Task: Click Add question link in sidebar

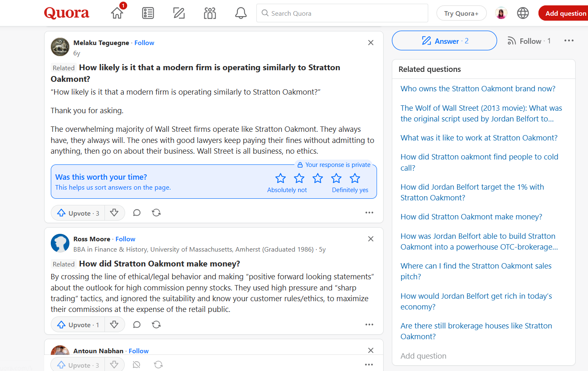Action: pos(423,356)
